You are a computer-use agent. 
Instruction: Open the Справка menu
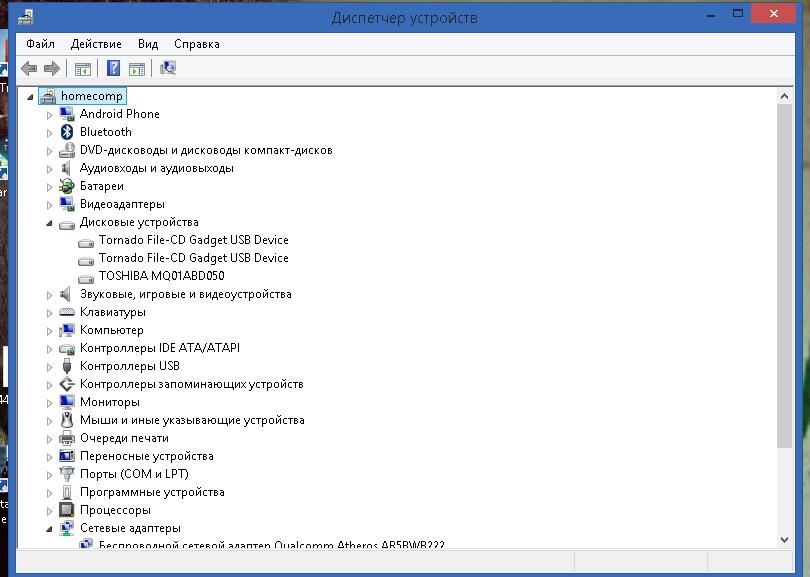pos(196,44)
